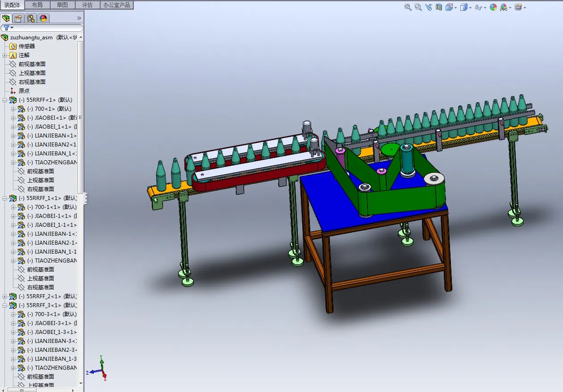Switch to the 草图 tab

[63, 5]
